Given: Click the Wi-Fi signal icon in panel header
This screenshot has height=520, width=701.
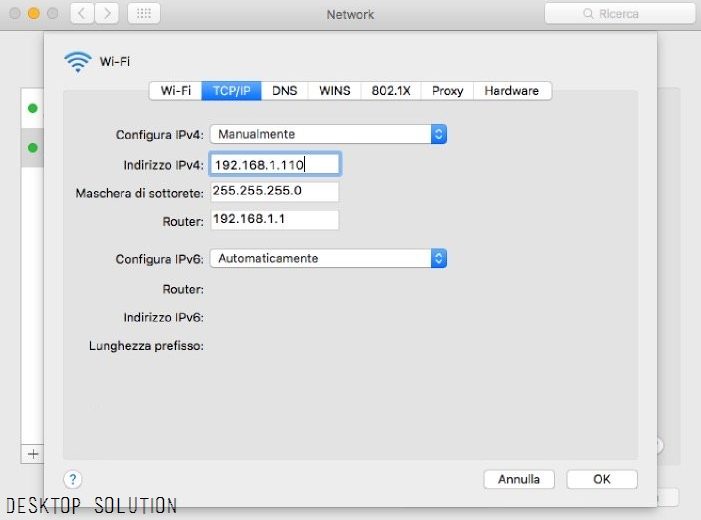Looking at the screenshot, I should point(78,62).
